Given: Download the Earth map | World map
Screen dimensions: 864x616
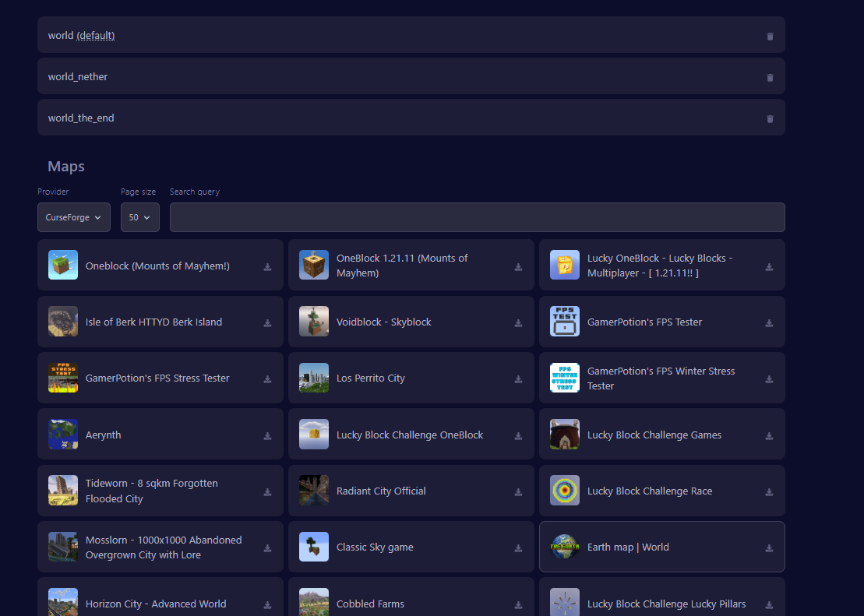Looking at the screenshot, I should pos(769,547).
